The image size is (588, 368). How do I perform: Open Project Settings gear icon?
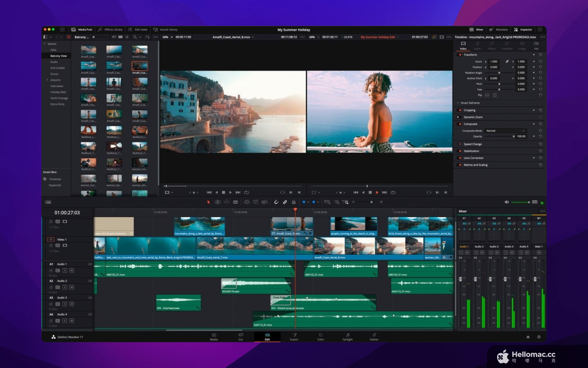click(539, 337)
